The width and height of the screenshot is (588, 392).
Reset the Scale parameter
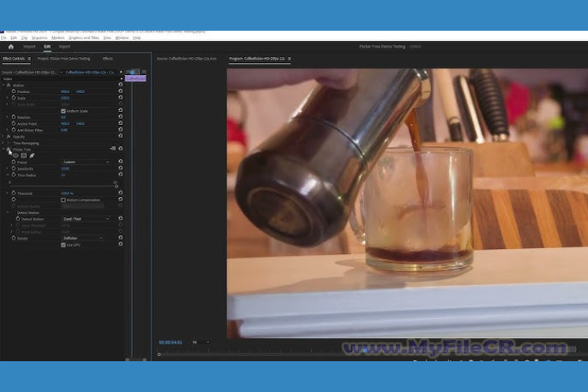[x=121, y=98]
